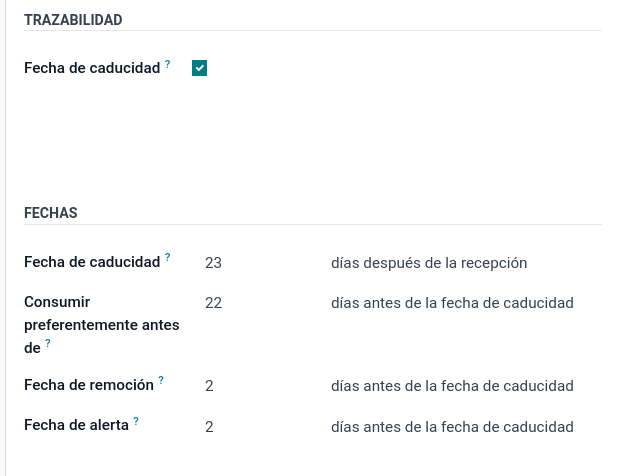Select the best-before days field showing 22

tap(262, 303)
